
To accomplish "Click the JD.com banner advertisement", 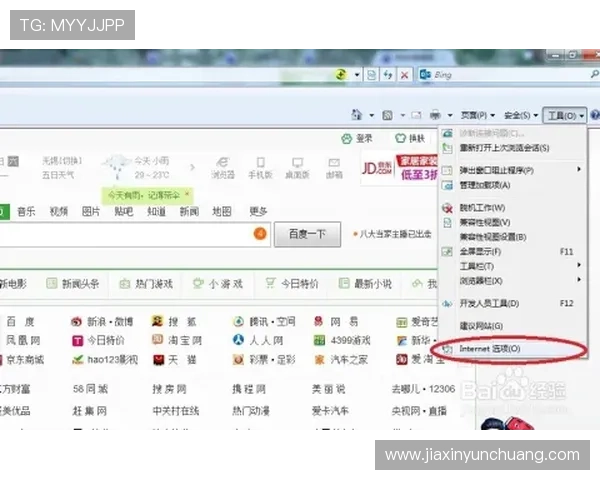I will [x=399, y=168].
